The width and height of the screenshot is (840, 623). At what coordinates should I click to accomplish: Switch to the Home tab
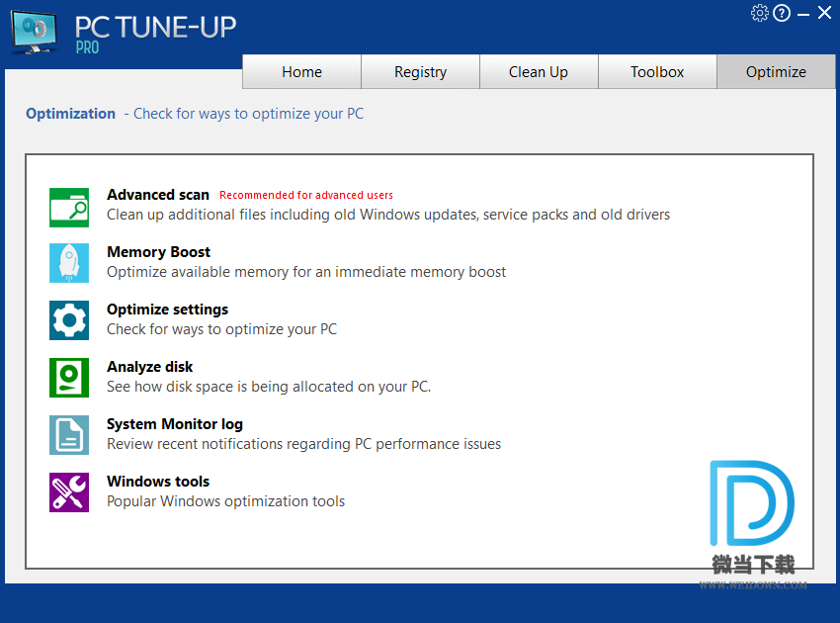pos(301,72)
